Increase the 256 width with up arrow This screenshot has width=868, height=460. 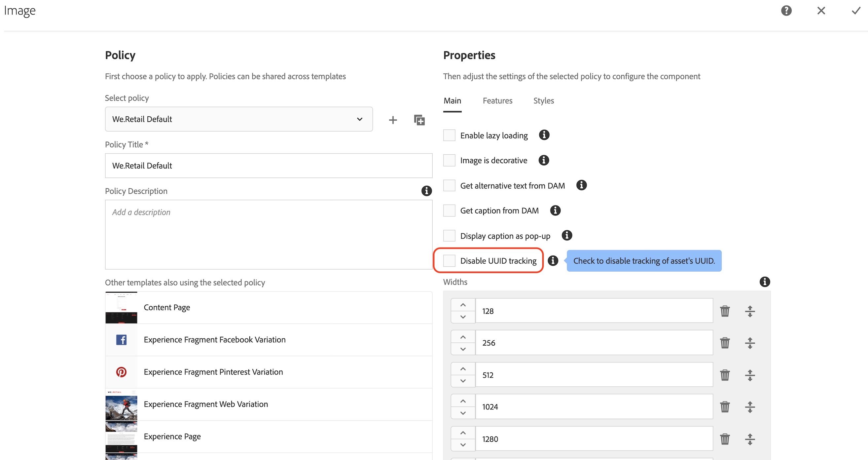(463, 337)
